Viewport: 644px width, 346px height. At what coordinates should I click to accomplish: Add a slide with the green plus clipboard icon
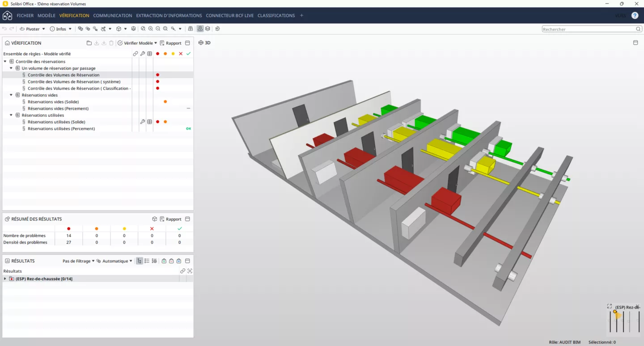[x=164, y=261]
